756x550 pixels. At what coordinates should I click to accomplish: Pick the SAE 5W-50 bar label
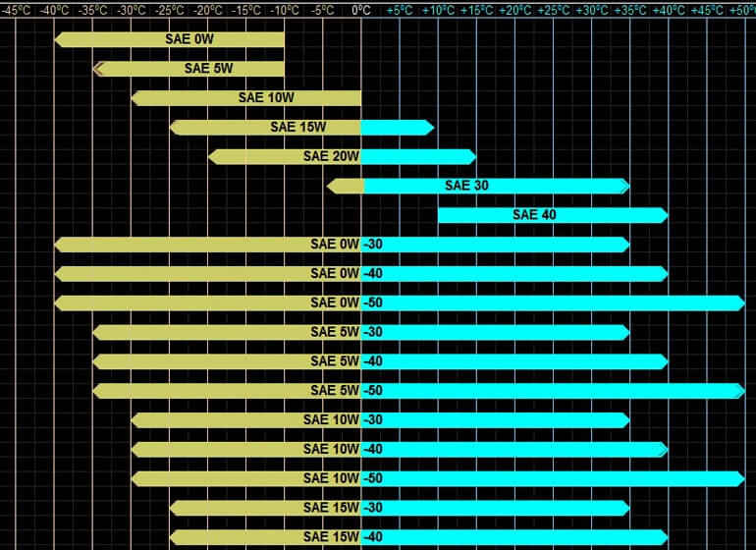347,391
